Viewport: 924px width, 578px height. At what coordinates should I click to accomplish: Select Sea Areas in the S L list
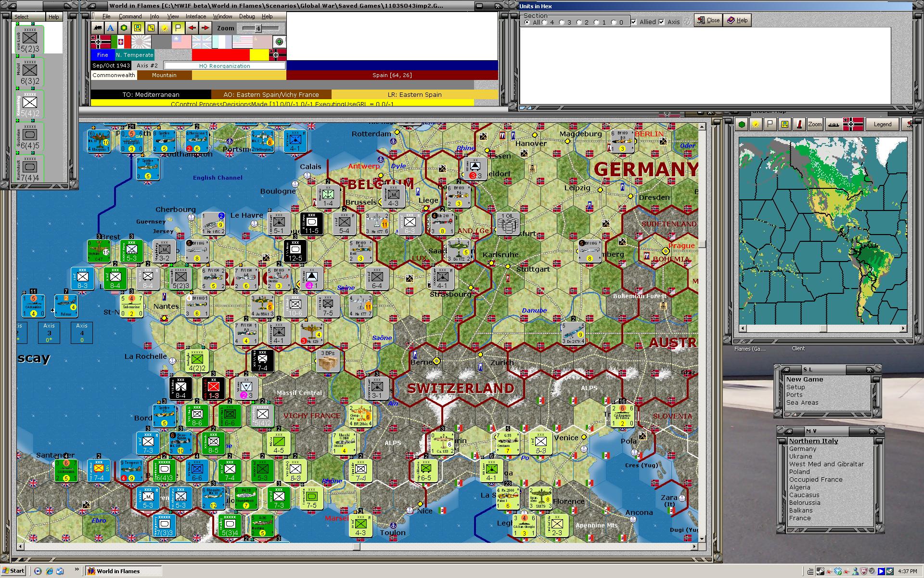[802, 402]
